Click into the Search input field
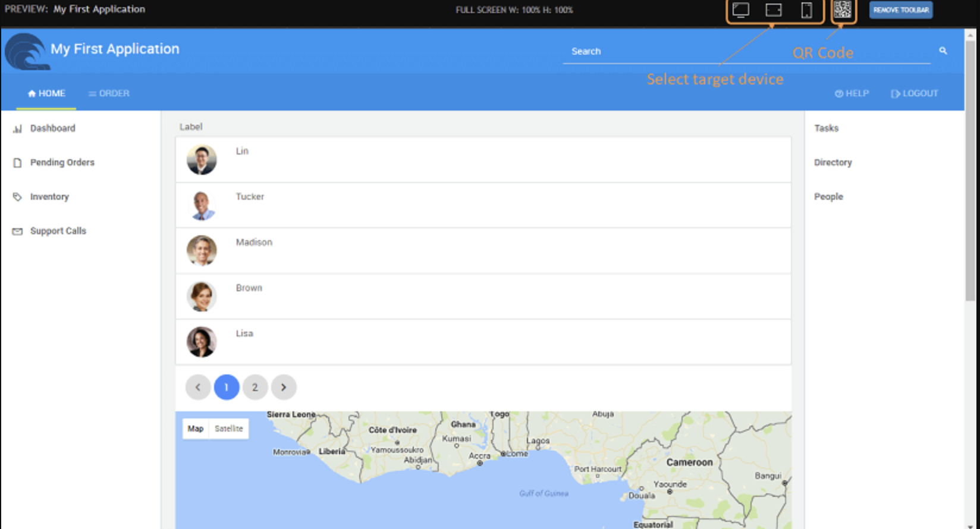Image resolution: width=980 pixels, height=529 pixels. (743, 52)
